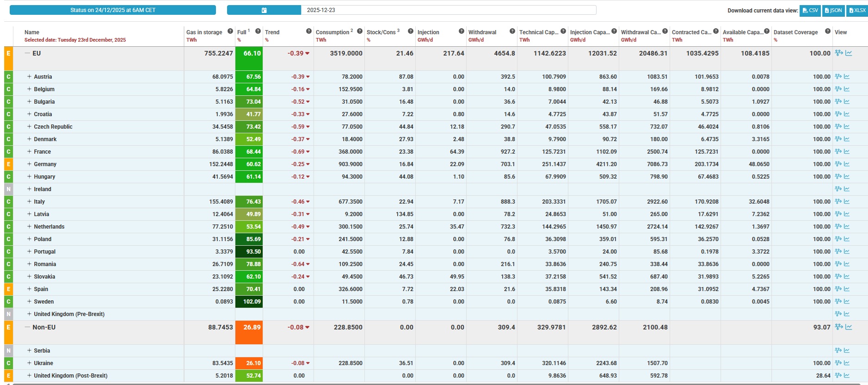
Task: Download the data as JSON
Action: tap(833, 11)
